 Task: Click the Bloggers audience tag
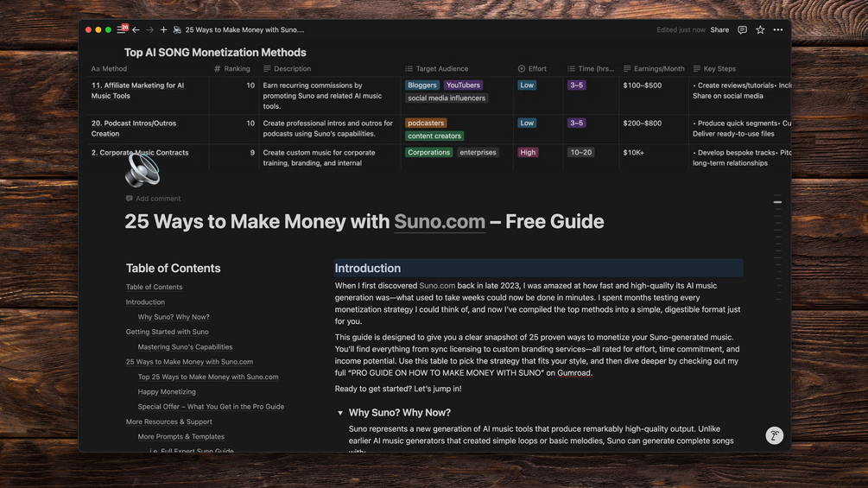421,86
